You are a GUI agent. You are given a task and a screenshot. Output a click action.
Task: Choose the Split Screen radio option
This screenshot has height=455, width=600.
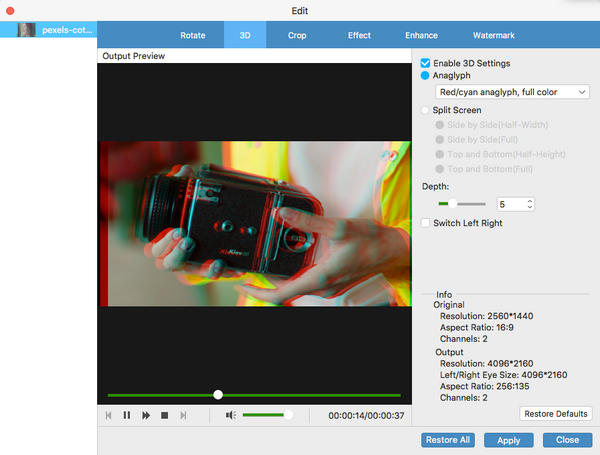coord(426,110)
